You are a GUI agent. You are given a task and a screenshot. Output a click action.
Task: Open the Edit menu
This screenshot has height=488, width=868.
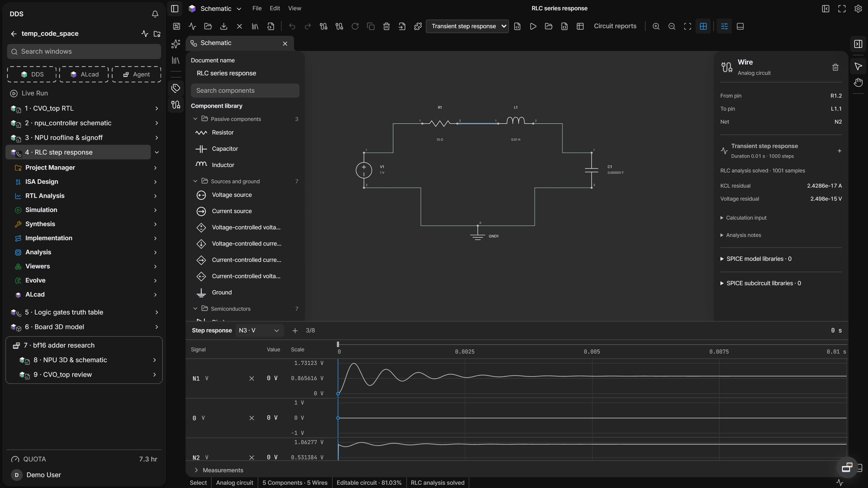point(275,8)
